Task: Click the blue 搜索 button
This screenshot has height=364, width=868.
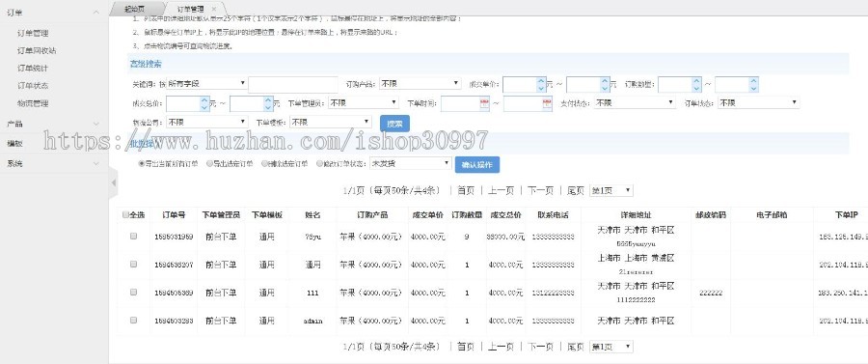Action: pyautogui.click(x=394, y=123)
